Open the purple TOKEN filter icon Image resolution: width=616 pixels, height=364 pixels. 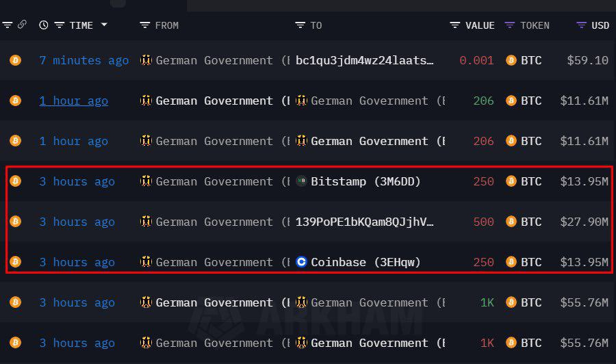click(x=510, y=25)
